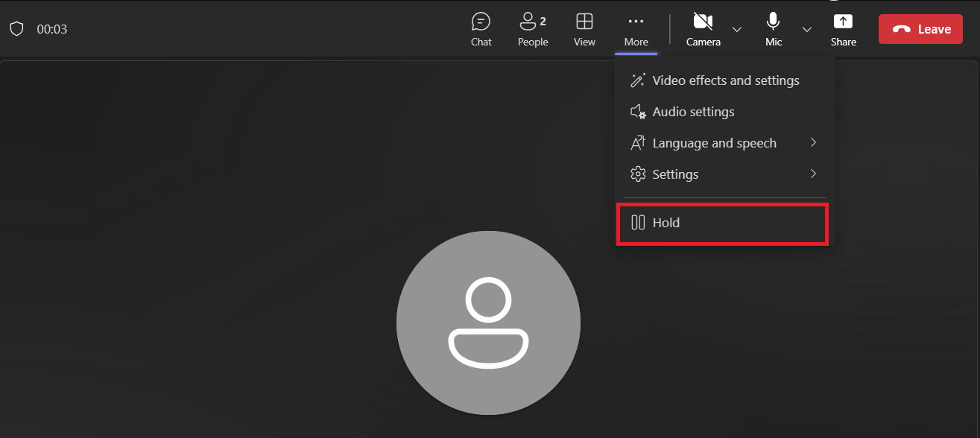This screenshot has height=438, width=980.
Task: Show the People participants list
Action: pyautogui.click(x=533, y=29)
